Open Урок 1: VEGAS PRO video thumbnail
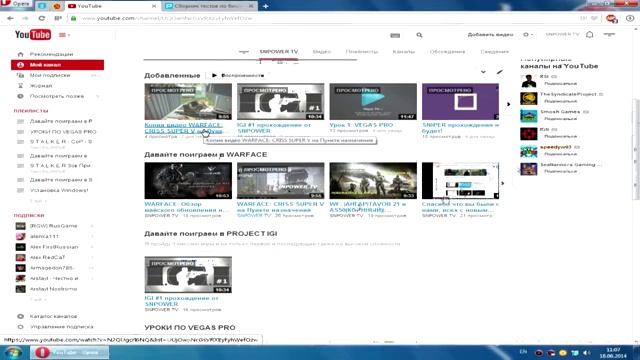 [x=373, y=102]
